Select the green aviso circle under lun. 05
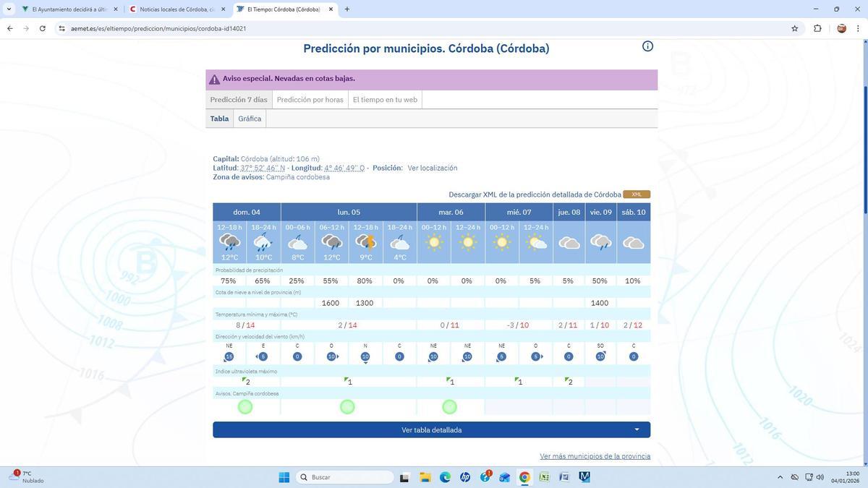The height and width of the screenshot is (488, 868). pyautogui.click(x=348, y=406)
